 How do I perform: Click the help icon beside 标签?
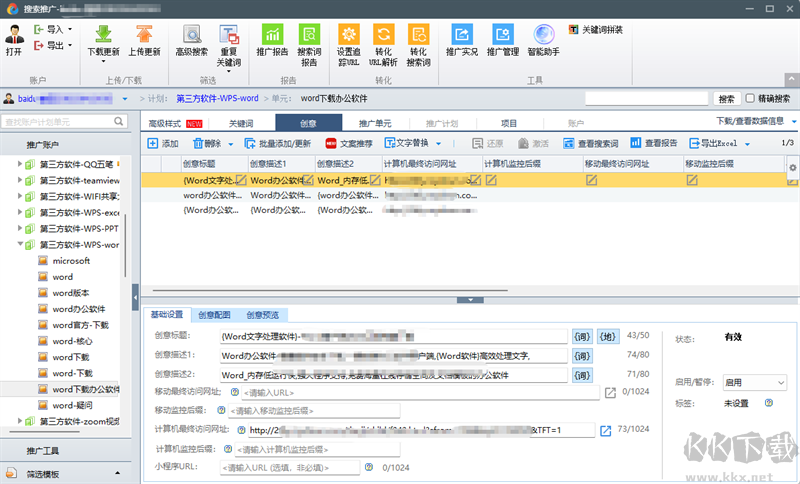tap(768, 403)
